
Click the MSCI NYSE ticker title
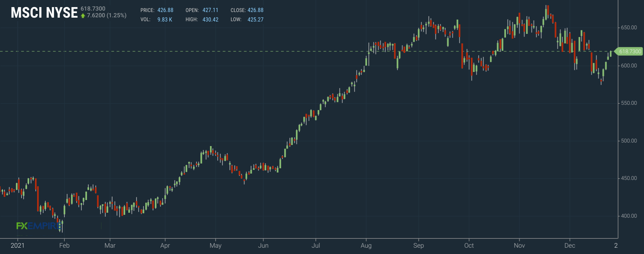coord(44,13)
